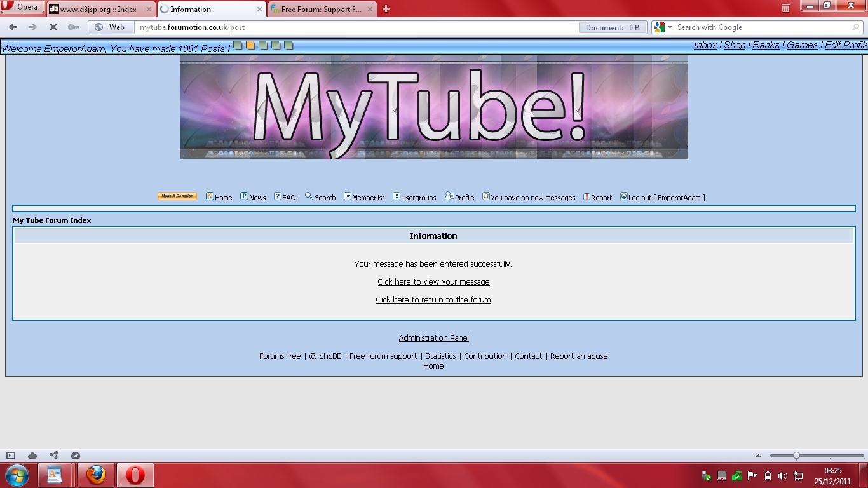This screenshot has width=868, height=488.
Task: Open the Memberlist
Action: 368,198
